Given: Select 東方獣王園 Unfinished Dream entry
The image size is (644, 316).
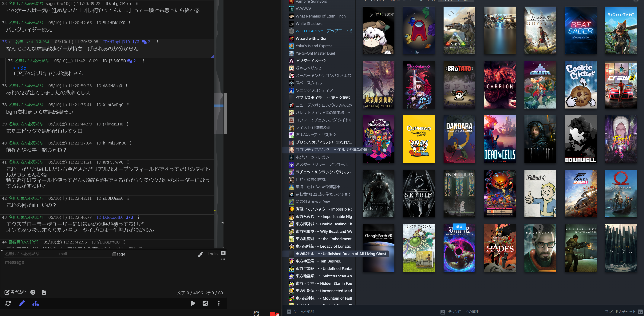Looking at the screenshot, I should click(335, 254).
